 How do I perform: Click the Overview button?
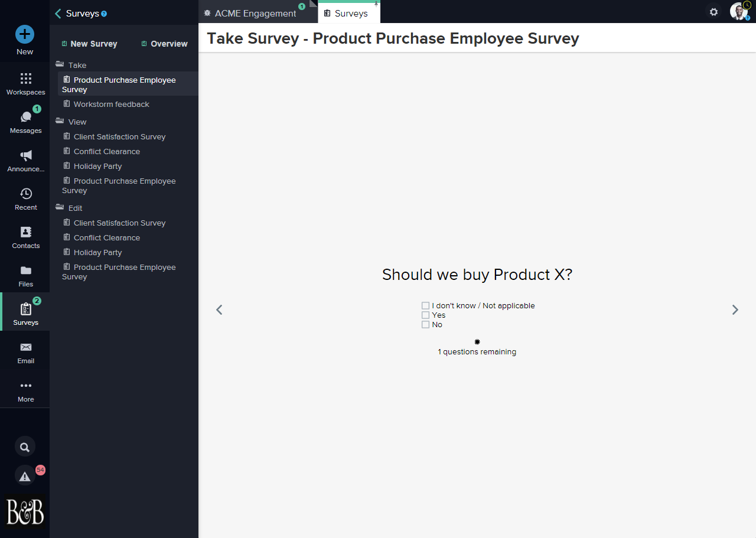pos(164,44)
